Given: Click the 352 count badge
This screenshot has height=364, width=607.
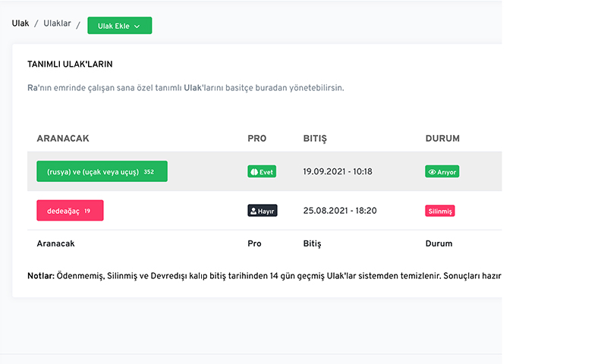Looking at the screenshot, I should coord(149,171).
